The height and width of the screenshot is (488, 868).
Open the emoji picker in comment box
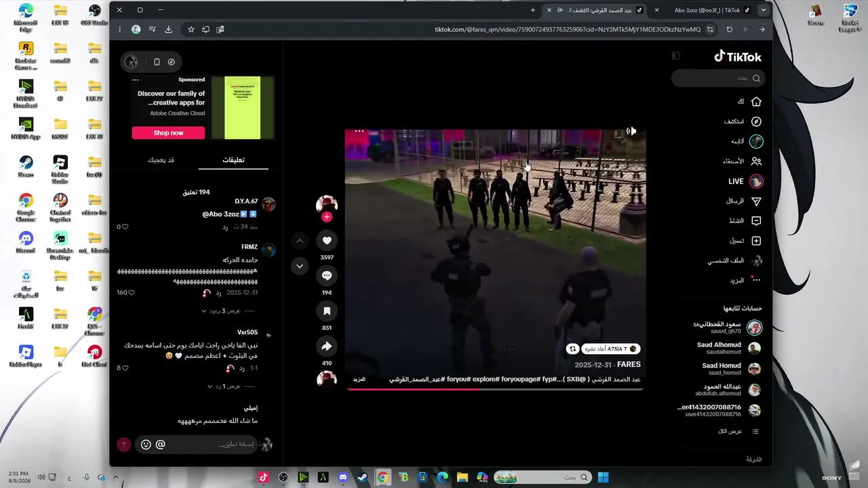[x=146, y=445]
